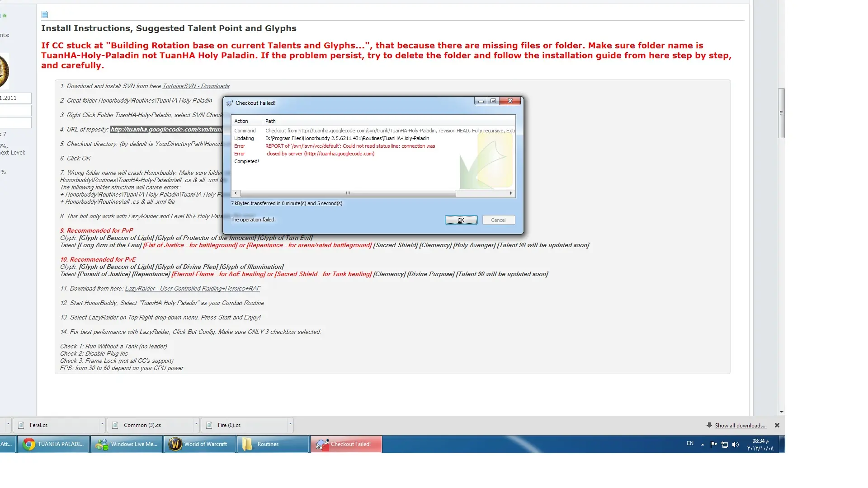Open LazyRaider User Controlled Raiding link
Screen dimensions: 868x488
click(x=193, y=289)
